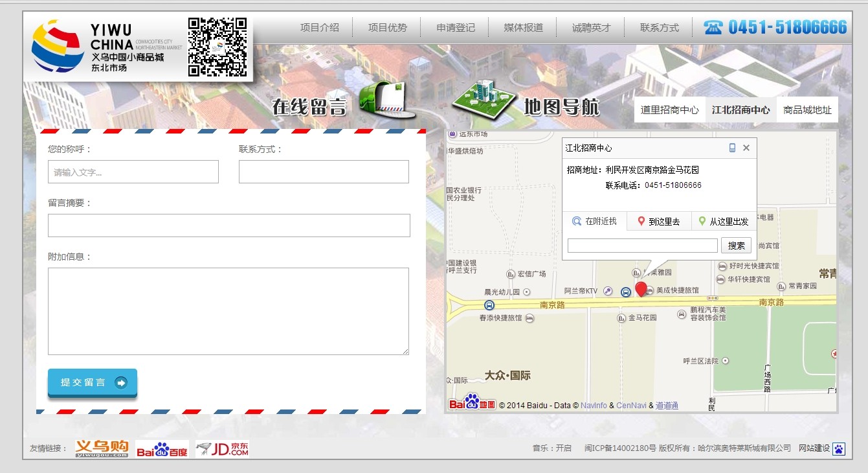
Task: Click the blue paw icon beside 网站建设
Action: pyautogui.click(x=839, y=448)
